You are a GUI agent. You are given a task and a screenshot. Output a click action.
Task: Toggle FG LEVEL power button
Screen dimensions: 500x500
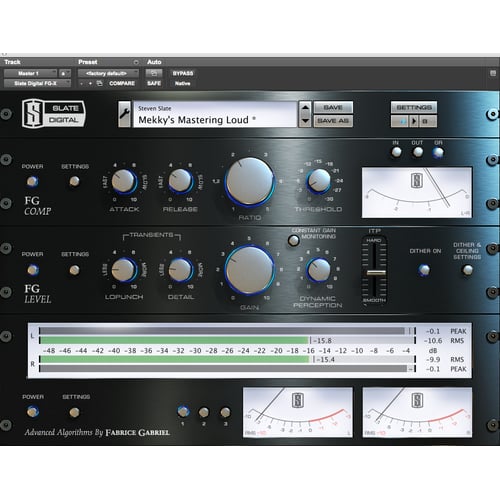pyautogui.click(x=33, y=270)
